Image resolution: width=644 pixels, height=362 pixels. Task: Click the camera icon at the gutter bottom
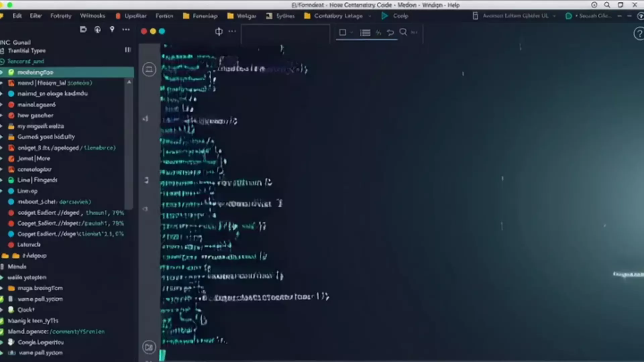click(149, 347)
